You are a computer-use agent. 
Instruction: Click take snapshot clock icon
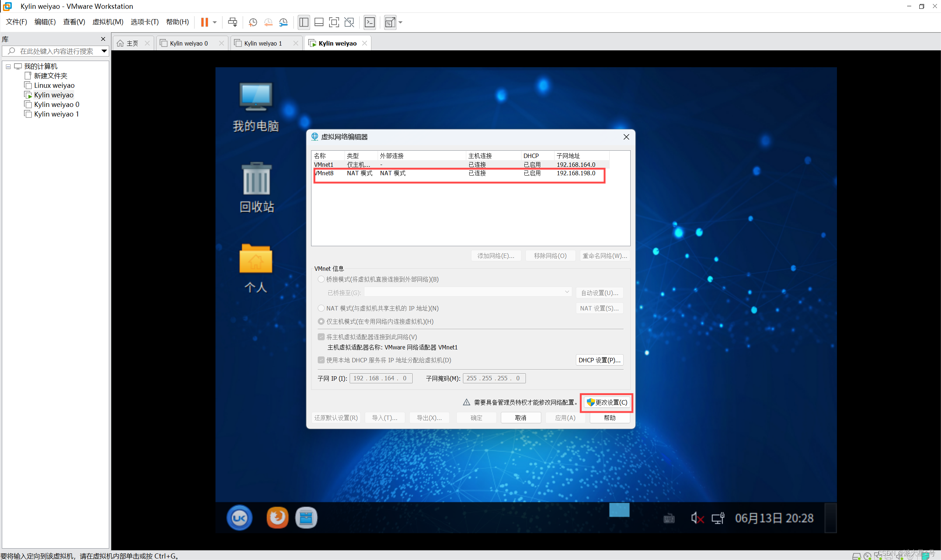253,22
